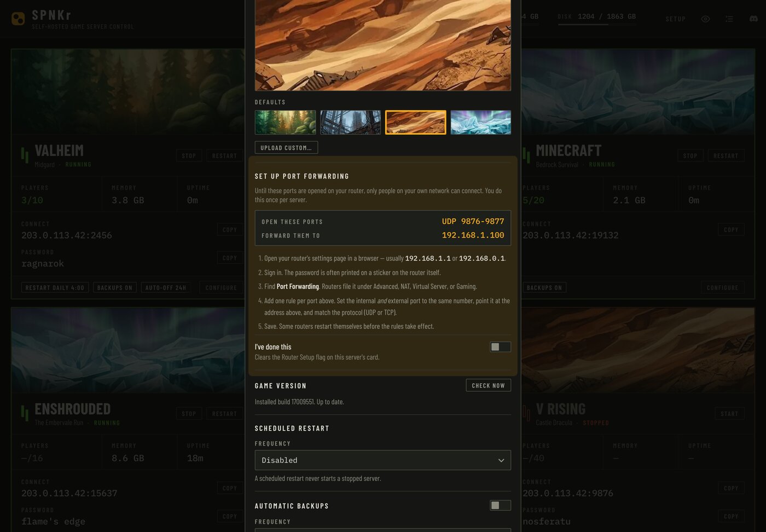Click the SPNKr logo icon
The height and width of the screenshot is (532, 766).
(x=18, y=19)
